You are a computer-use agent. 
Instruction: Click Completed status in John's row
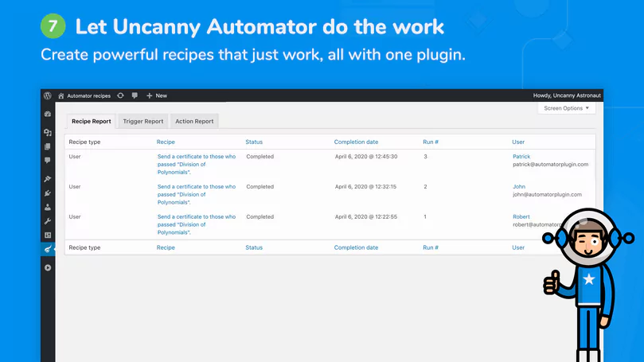point(260,186)
